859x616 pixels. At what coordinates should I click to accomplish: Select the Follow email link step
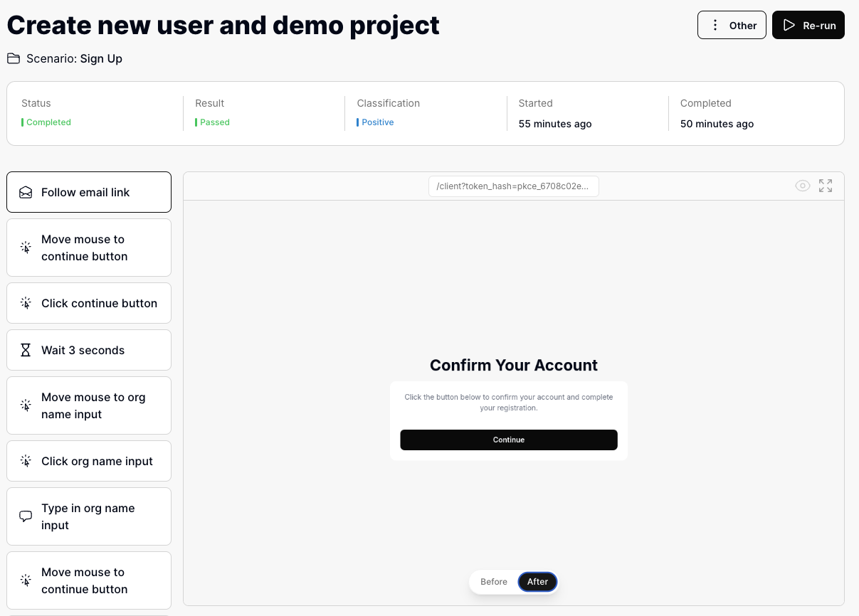click(89, 192)
